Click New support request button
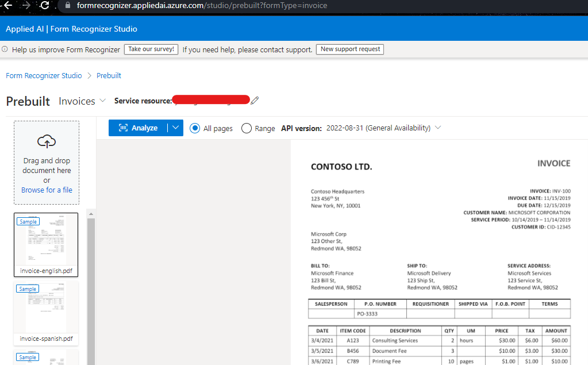This screenshot has width=588, height=365. [350, 49]
